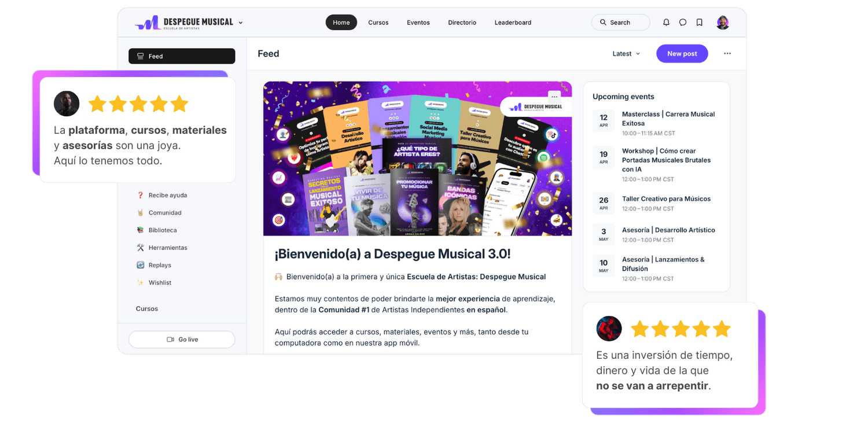Click in the Search field
The width and height of the screenshot is (868, 423).
pyautogui.click(x=620, y=23)
